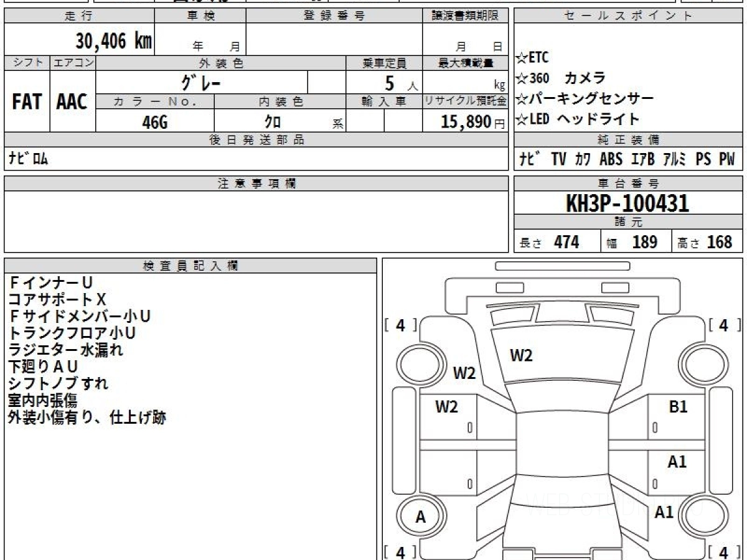This screenshot has width=747, height=560.
Task: Select the 乗車定員 header
Action: pos(384,63)
